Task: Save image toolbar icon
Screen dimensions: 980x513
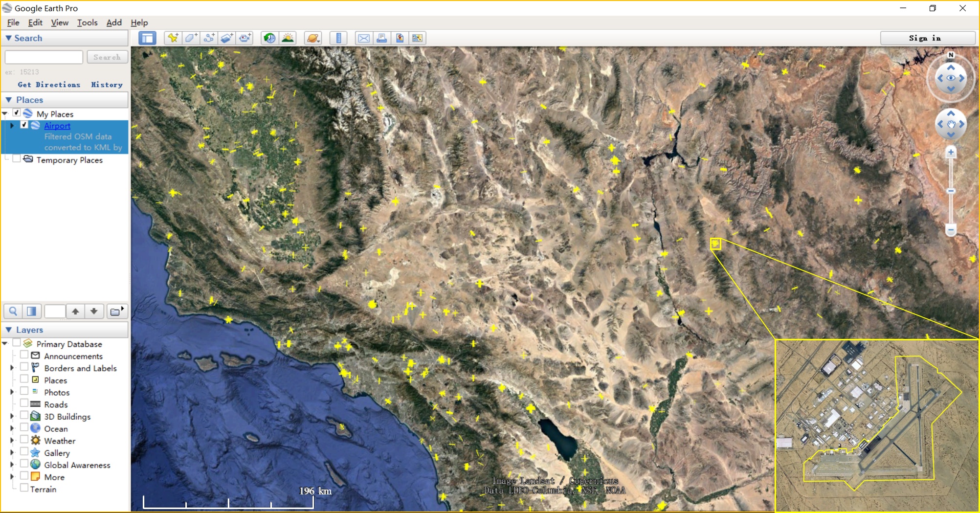Action: 400,38
